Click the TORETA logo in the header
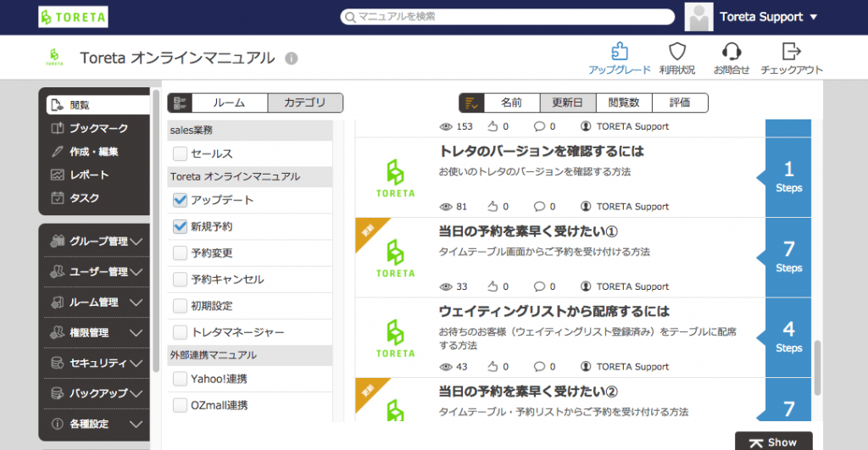This screenshot has height=450, width=868. pos(73,17)
